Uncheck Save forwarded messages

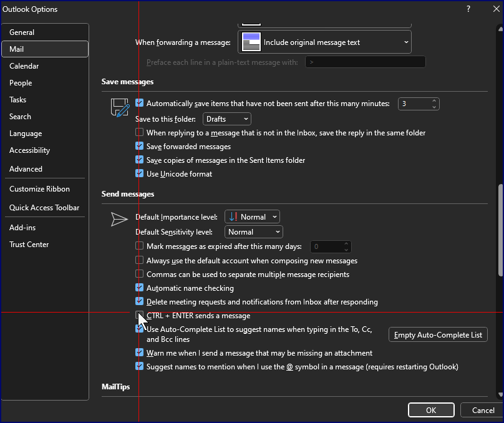coord(139,146)
